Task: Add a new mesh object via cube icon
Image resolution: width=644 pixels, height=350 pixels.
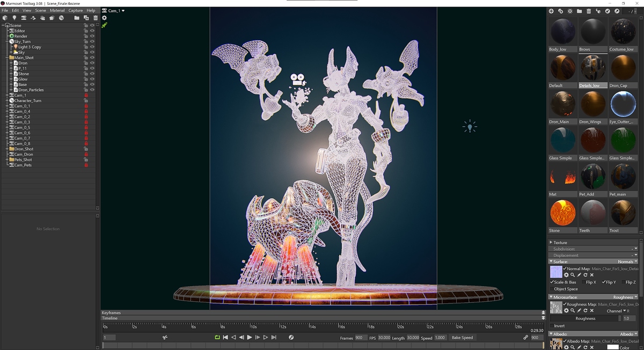Action: tap(5, 18)
